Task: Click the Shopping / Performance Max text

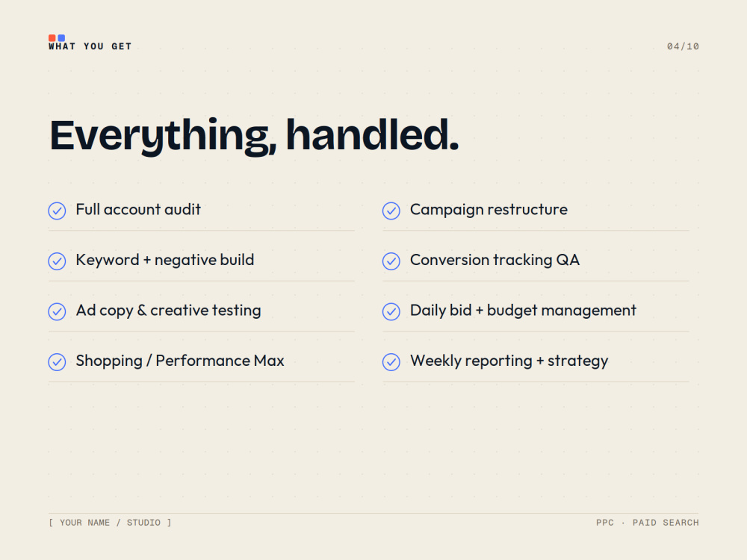Action: click(x=180, y=361)
